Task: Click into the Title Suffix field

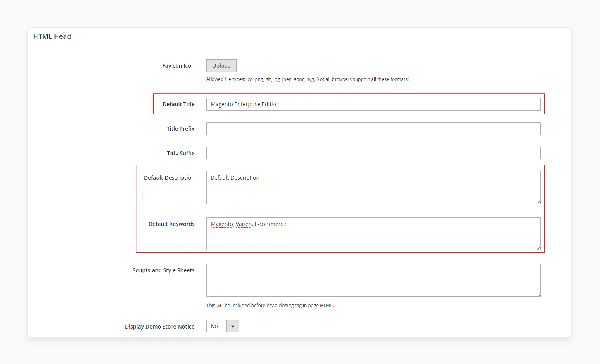Action: pyautogui.click(x=373, y=153)
